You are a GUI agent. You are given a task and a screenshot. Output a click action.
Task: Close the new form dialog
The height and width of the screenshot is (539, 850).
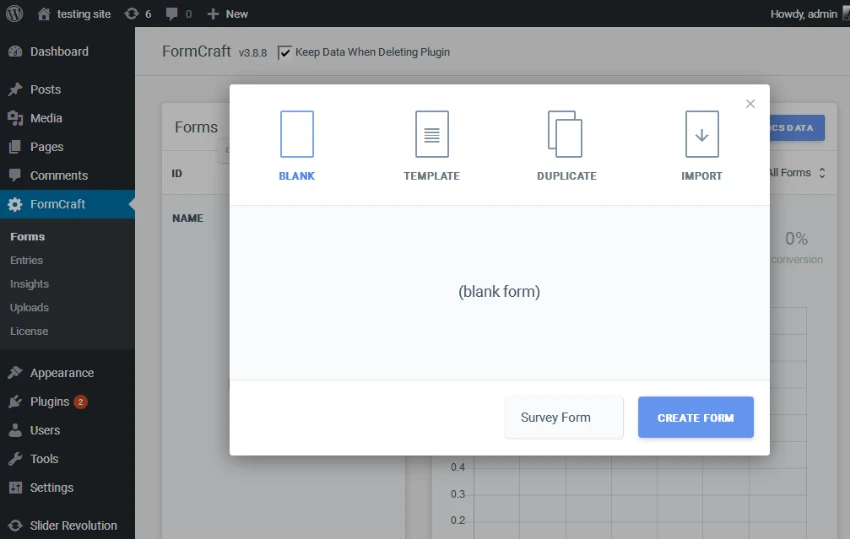coord(750,104)
